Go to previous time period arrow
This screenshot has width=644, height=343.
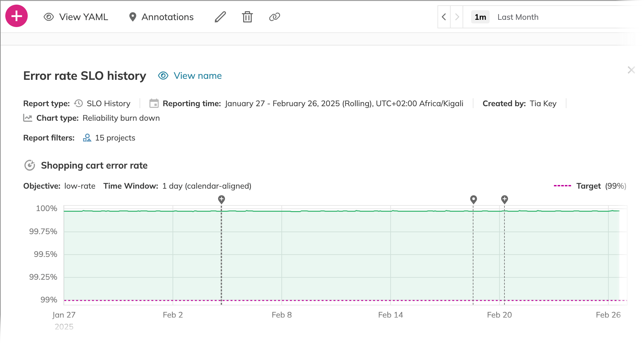(x=444, y=17)
